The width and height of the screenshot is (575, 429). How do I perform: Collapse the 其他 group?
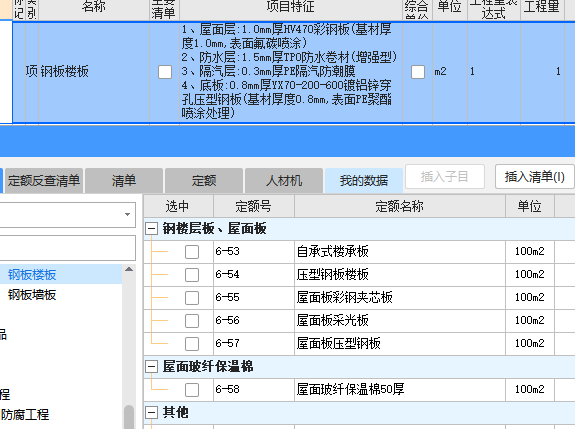tap(151, 412)
